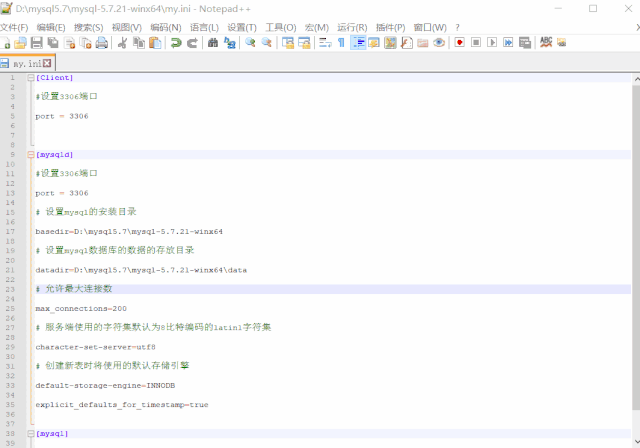Click the Undo arrow icon
Image resolution: width=640 pixels, height=448 pixels.
pyautogui.click(x=176, y=43)
